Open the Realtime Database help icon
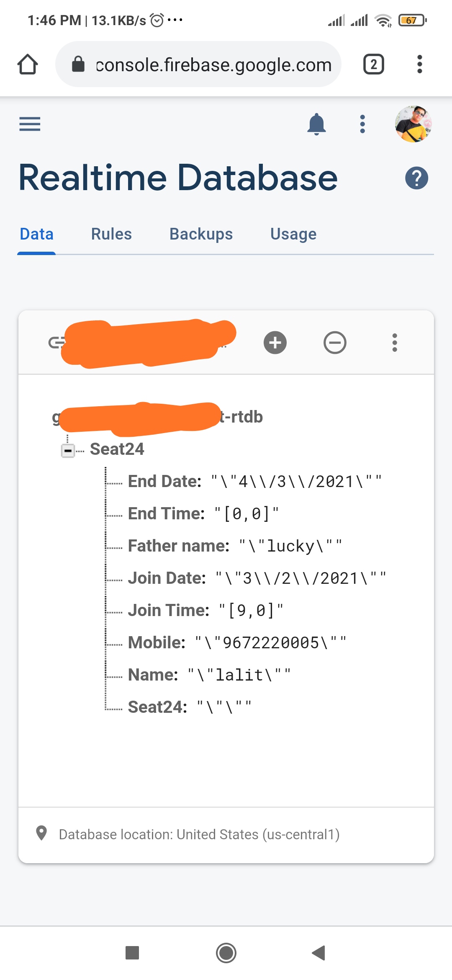This screenshot has height=980, width=452. click(416, 178)
